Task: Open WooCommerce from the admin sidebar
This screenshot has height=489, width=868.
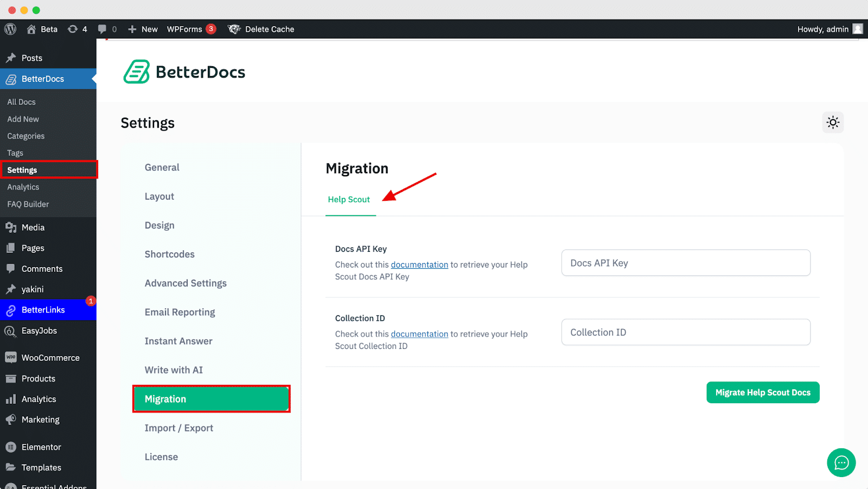Action: click(x=11, y=357)
